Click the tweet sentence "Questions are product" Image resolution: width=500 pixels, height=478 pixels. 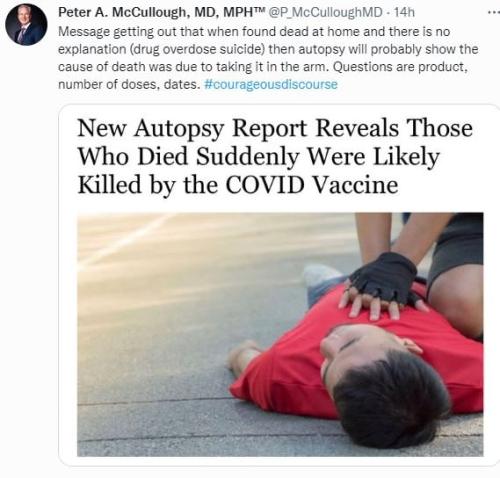tap(400, 67)
